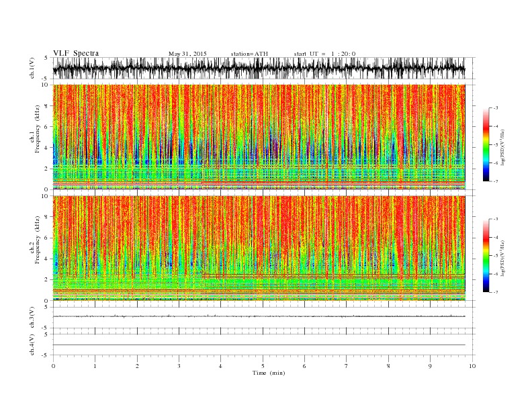Click the '2' kHz tick on ch.2 axis
532x411 pixels.
point(46,280)
